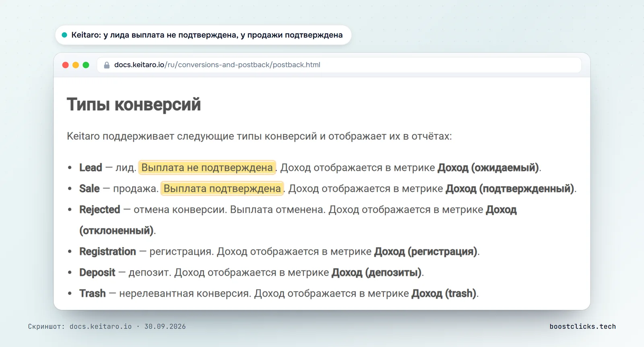This screenshot has width=644, height=347.
Task: Select the bold term "Lead"
Action: coord(91,168)
